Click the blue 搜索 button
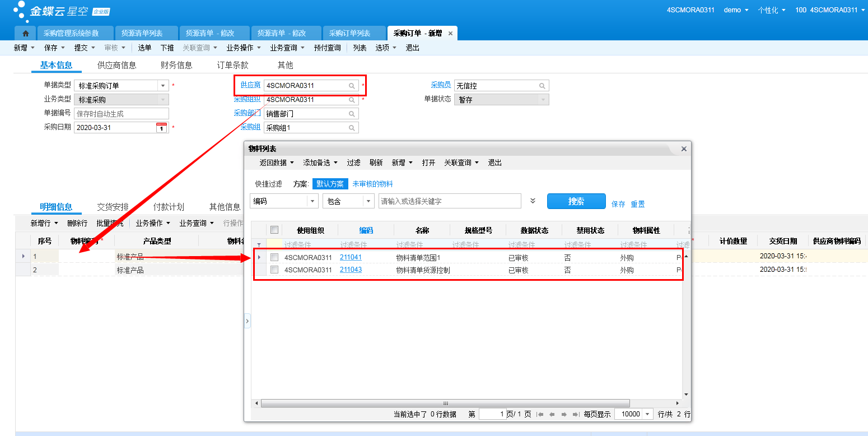This screenshot has width=868, height=436. tap(576, 201)
